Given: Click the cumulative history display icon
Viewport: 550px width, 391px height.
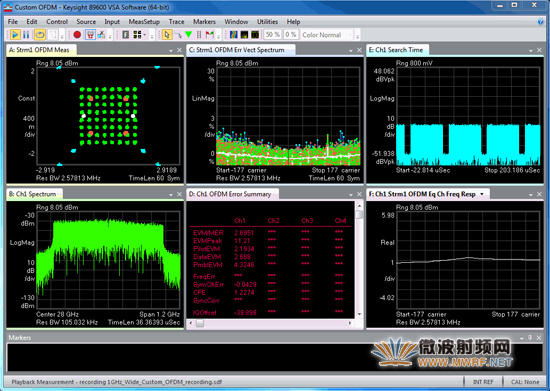Looking at the screenshot, I should click(x=244, y=35).
